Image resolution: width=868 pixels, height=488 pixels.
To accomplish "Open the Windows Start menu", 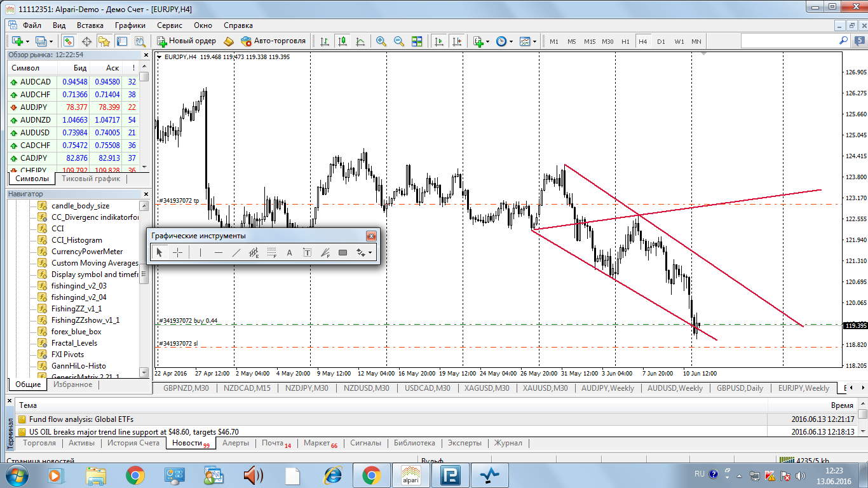I will click(x=17, y=475).
